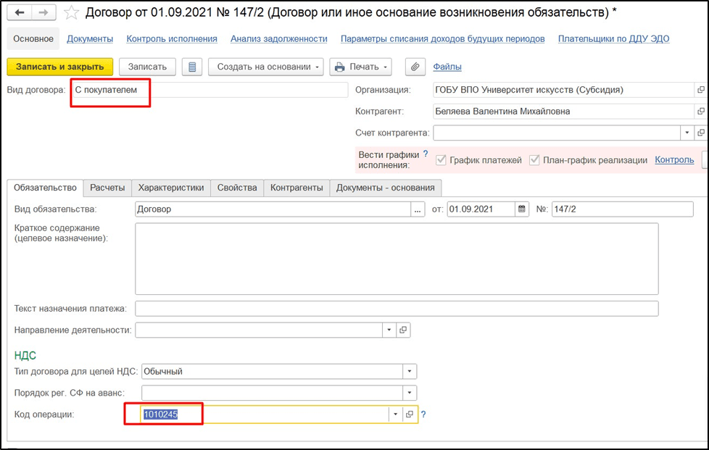Click the question mark help near Код операции
Screen dimensions: 709x450
[423, 414]
